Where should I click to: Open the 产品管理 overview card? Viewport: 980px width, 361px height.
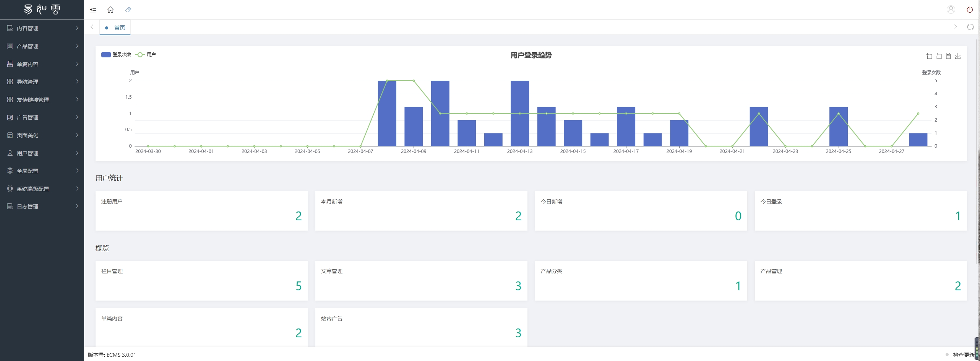[x=861, y=281]
